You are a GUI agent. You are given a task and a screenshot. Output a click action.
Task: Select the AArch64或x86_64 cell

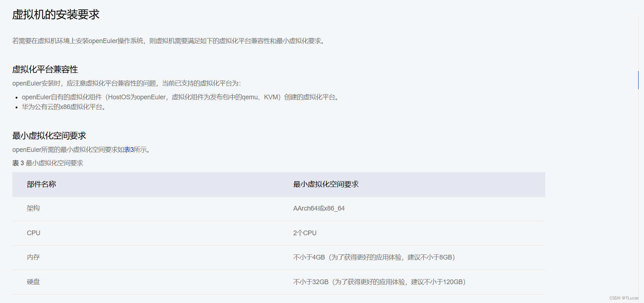point(412,209)
